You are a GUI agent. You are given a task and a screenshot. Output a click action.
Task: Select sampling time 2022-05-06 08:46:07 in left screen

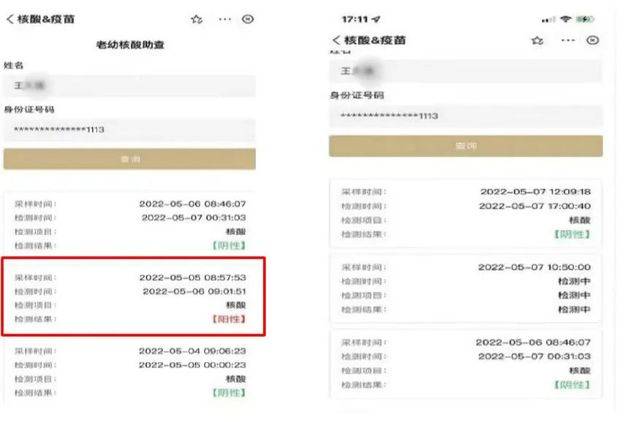pos(193,204)
